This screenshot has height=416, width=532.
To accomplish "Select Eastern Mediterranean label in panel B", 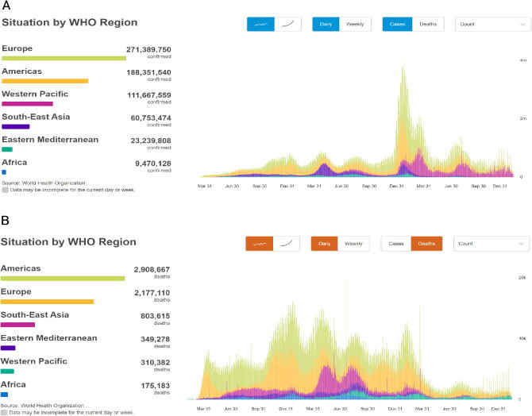I will (x=49, y=338).
